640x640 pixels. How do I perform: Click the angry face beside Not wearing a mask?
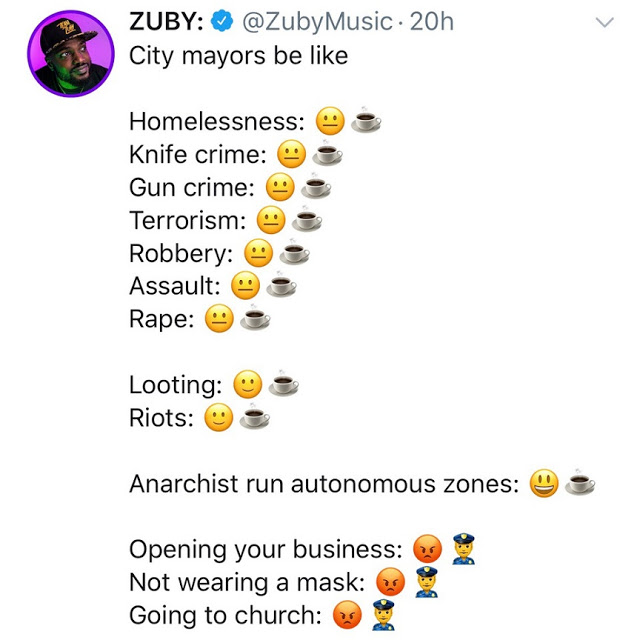click(390, 582)
